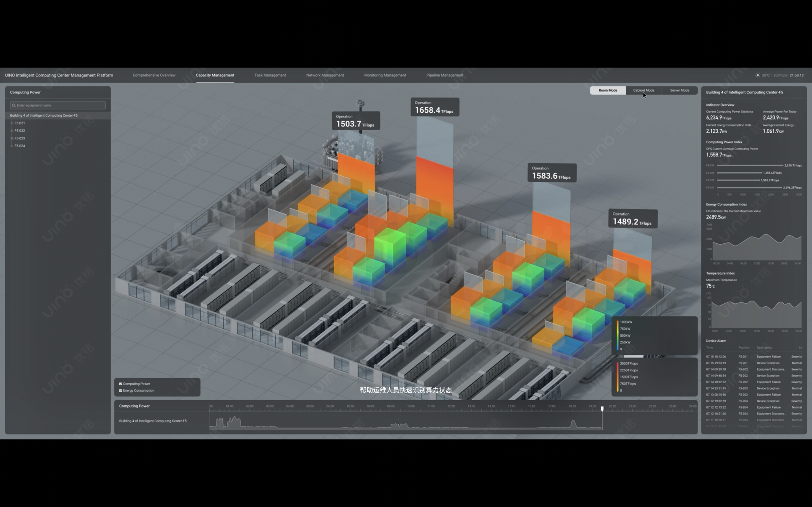Click the 1489.2 TFlops operation tag
This screenshot has width=812, height=507.
pos(633,219)
